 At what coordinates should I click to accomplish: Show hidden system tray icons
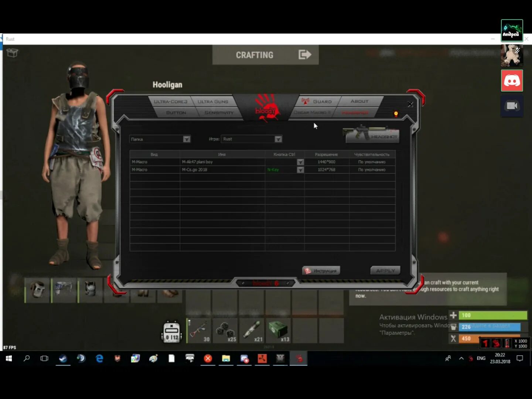[461, 358]
